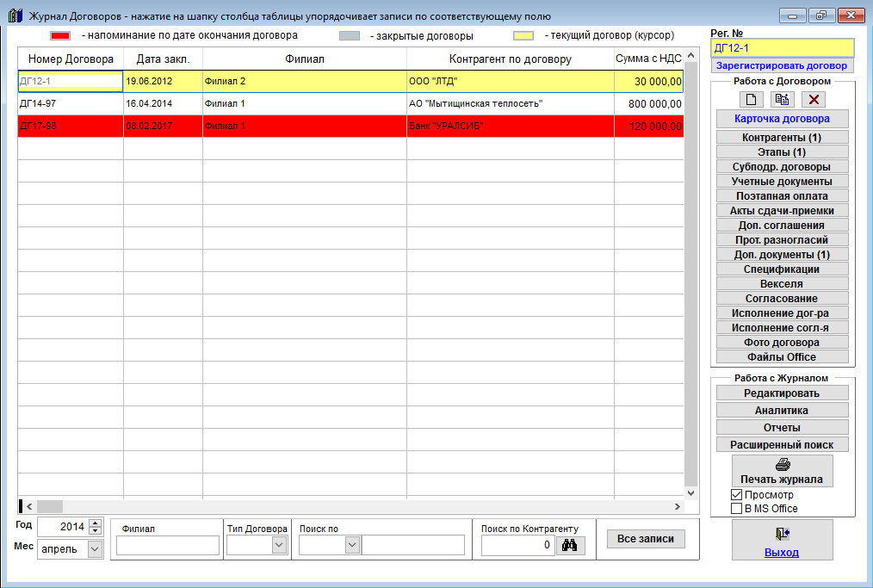Screen dimensions: 873x588
Task: Open the Мес month dropdown
Action: [x=96, y=549]
